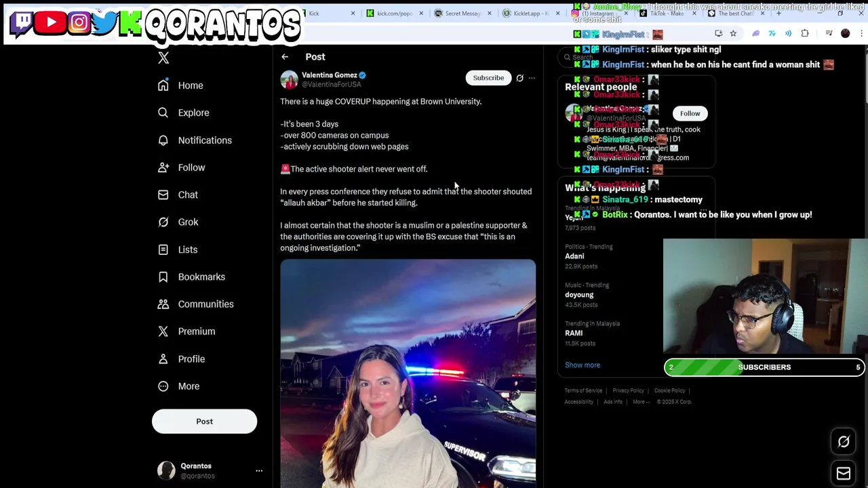
Task: Open Valentina Gomez's profile avatar
Action: (290, 80)
